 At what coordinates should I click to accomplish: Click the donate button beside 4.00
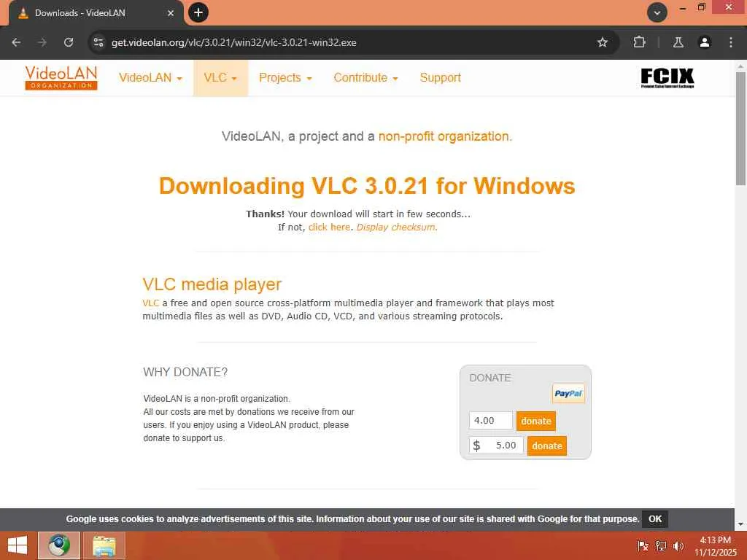pyautogui.click(x=536, y=421)
